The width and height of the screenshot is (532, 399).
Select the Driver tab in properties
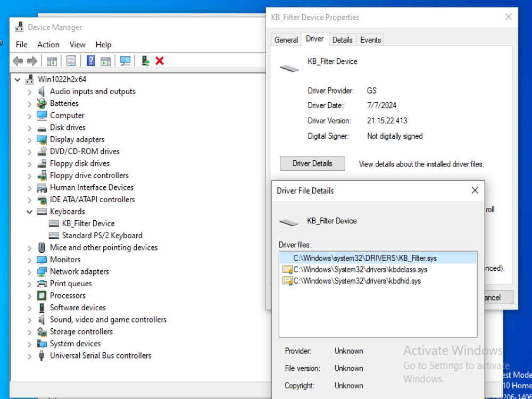[x=314, y=39]
